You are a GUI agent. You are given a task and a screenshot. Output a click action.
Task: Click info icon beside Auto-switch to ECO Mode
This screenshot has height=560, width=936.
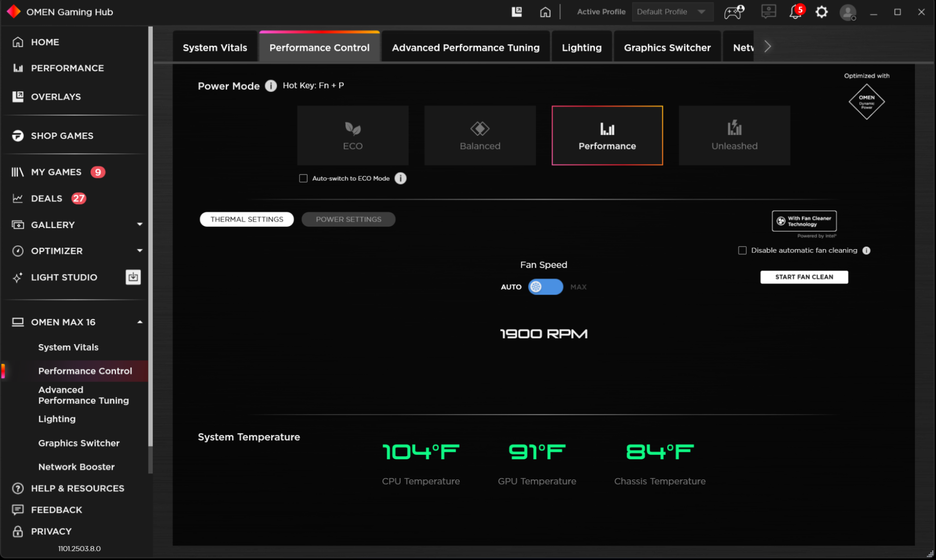tap(400, 178)
